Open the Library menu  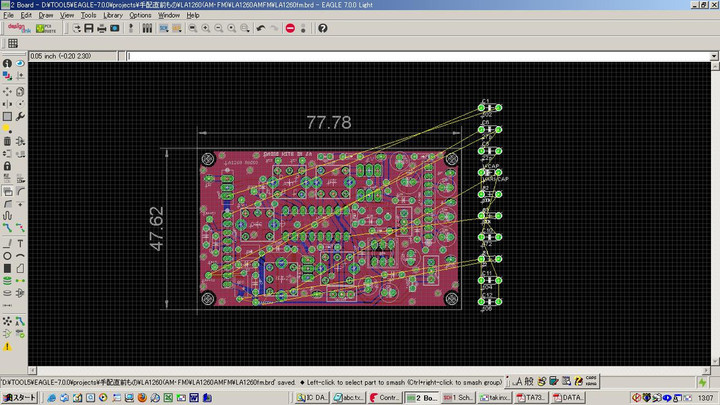point(113,16)
